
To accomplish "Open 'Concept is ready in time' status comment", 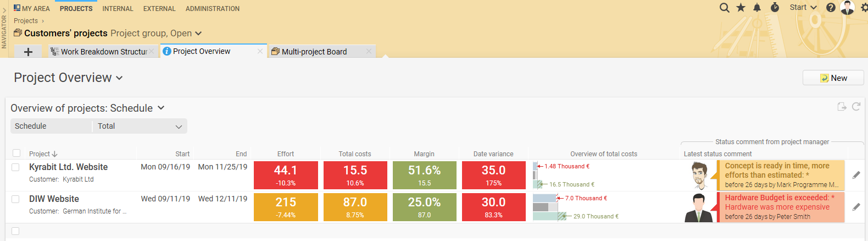I will point(781,176).
